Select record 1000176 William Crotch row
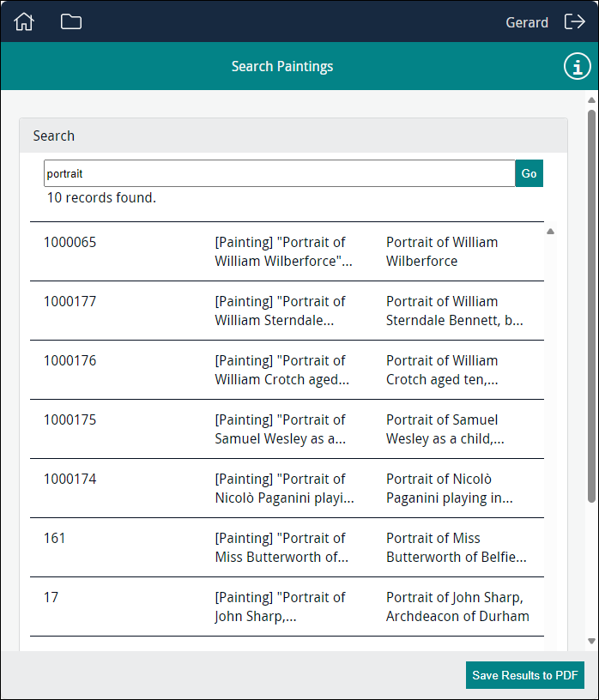 tap(286, 370)
